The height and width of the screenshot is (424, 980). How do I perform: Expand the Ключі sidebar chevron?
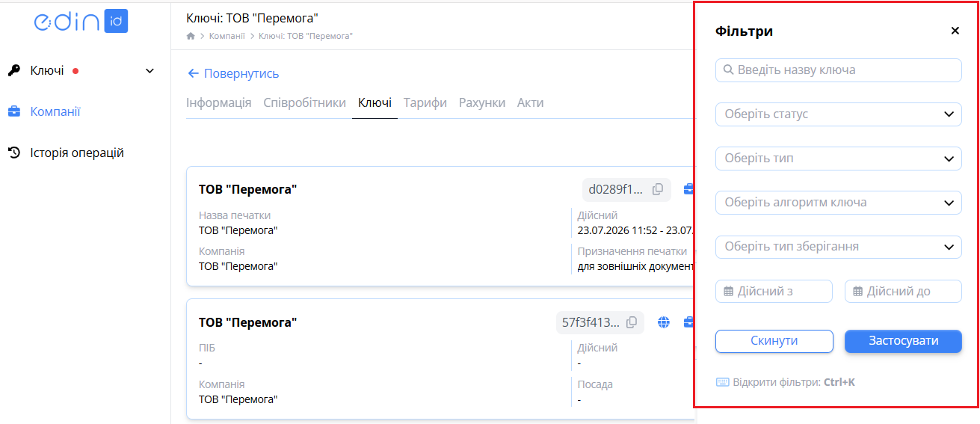[150, 71]
